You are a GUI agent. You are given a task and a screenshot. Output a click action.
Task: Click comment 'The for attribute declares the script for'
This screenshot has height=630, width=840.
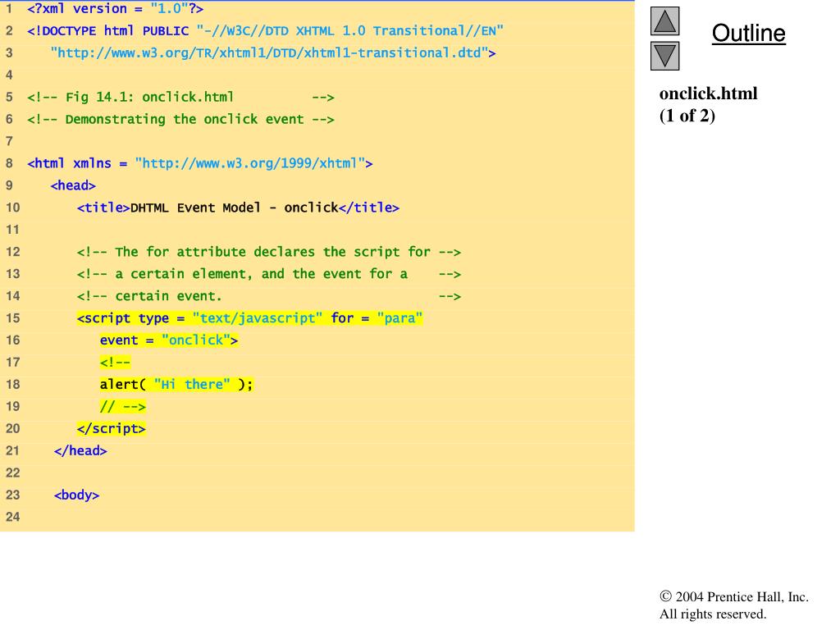tap(269, 252)
